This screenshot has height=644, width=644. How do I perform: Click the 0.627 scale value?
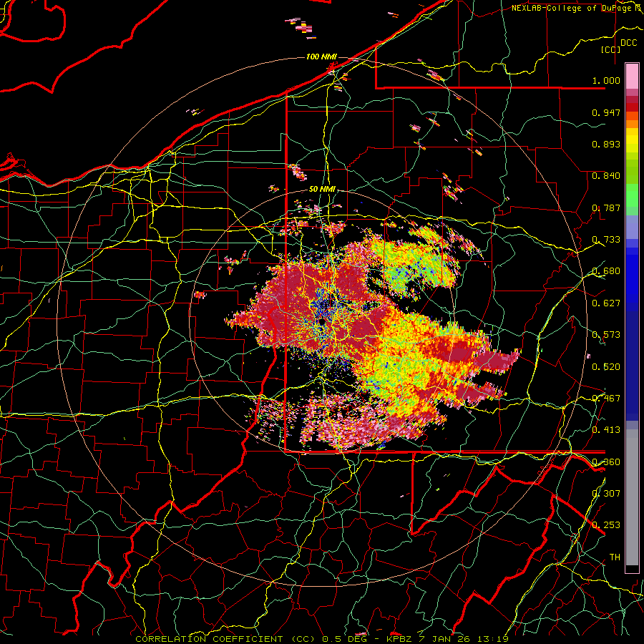(x=606, y=303)
